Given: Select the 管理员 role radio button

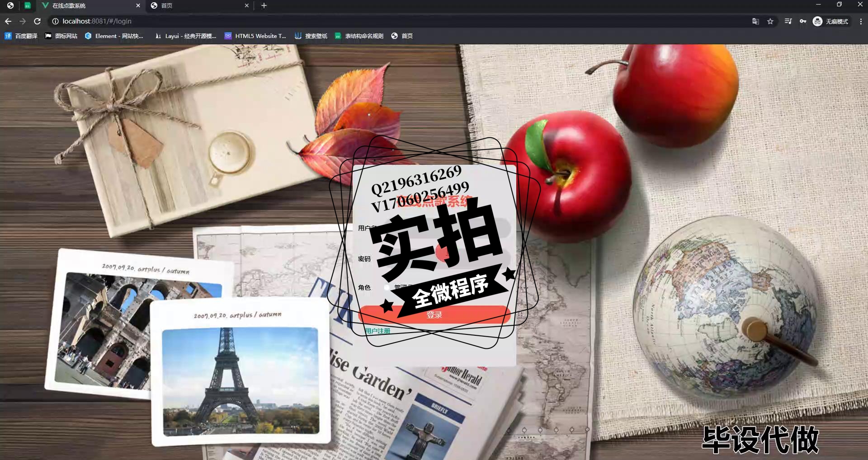Looking at the screenshot, I should 387,287.
